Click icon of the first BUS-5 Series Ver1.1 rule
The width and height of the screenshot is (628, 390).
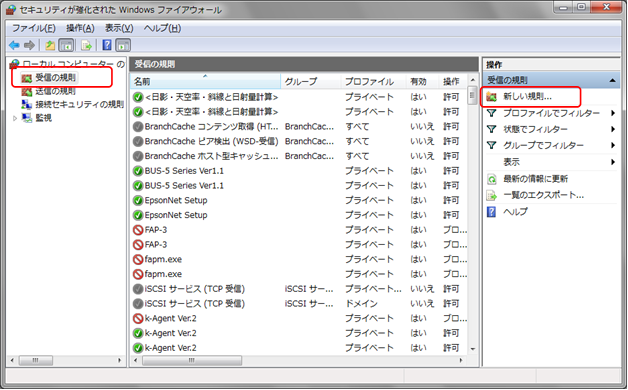(x=138, y=171)
